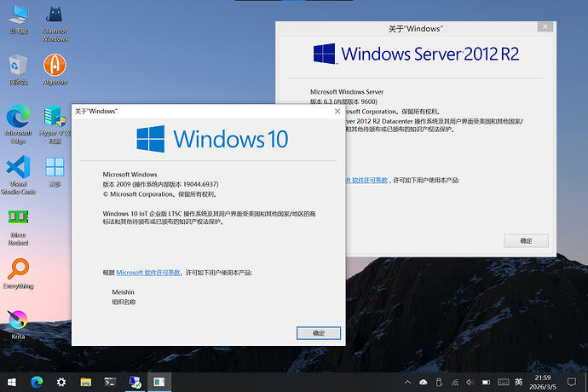Click 确定 in the Windows 10 dialog
Viewport: 588px width, 392px height.
pos(319,333)
